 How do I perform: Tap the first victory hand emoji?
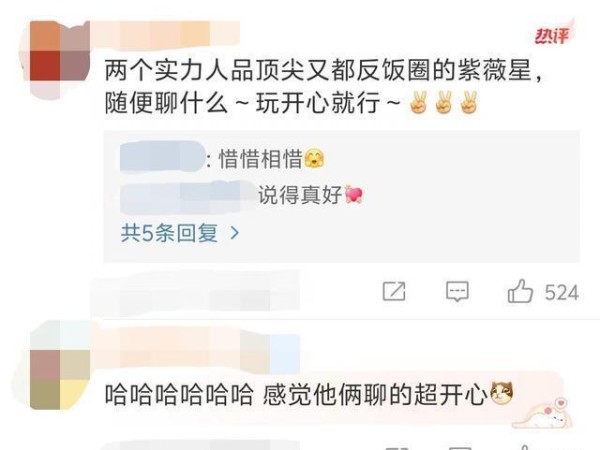418,103
